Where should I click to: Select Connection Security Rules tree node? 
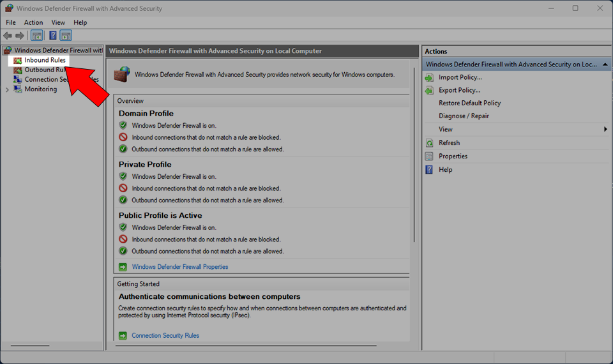pos(61,79)
